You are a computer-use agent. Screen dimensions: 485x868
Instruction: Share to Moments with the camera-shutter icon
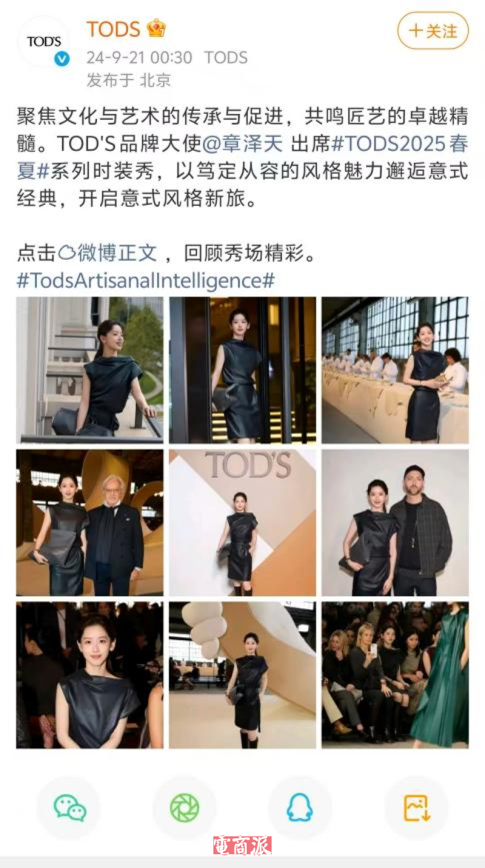tap(185, 808)
